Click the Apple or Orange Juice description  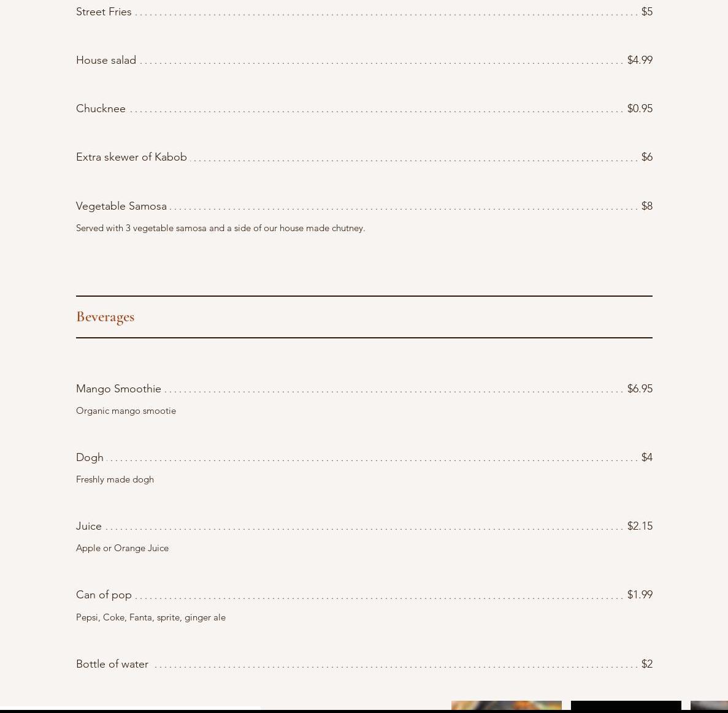pos(122,548)
